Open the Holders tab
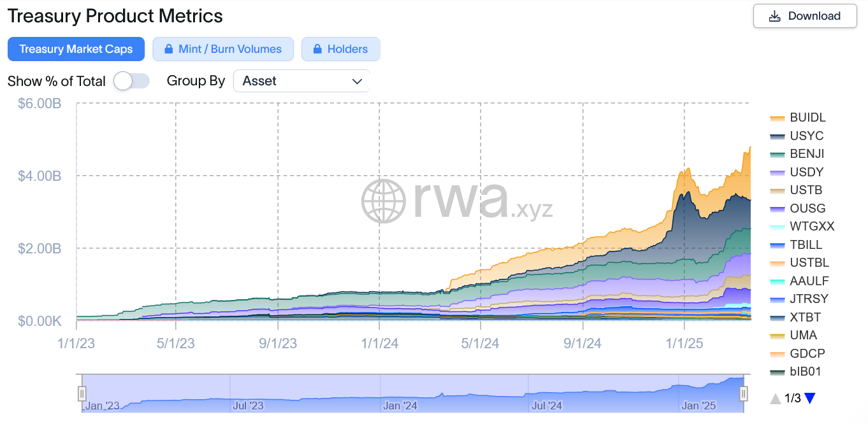 340,49
